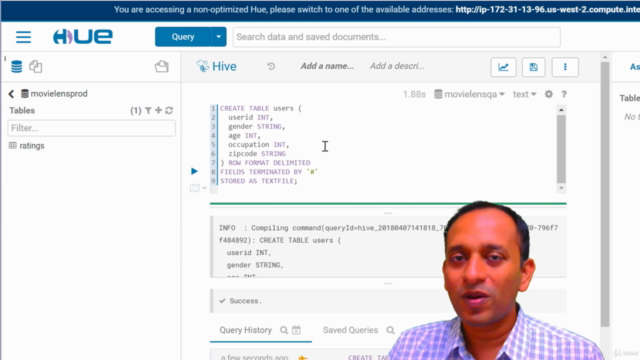Save the query with disk icon
This screenshot has width=640, height=360.
(533, 67)
